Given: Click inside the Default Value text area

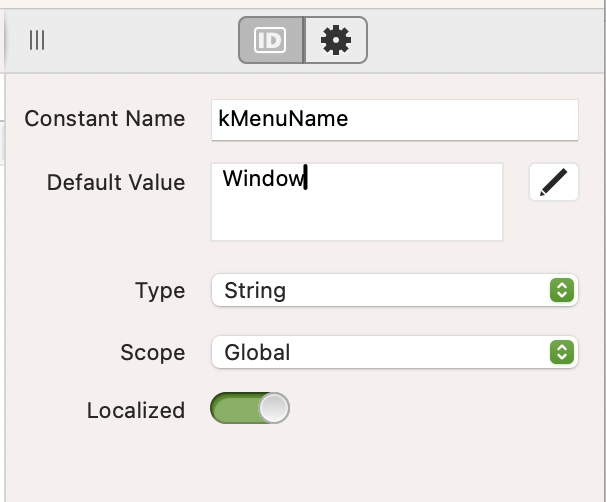Looking at the screenshot, I should tap(357, 202).
